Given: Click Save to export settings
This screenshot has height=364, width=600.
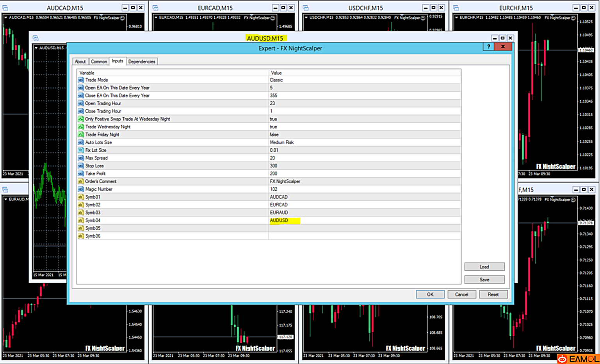Looking at the screenshot, I should (484, 280).
